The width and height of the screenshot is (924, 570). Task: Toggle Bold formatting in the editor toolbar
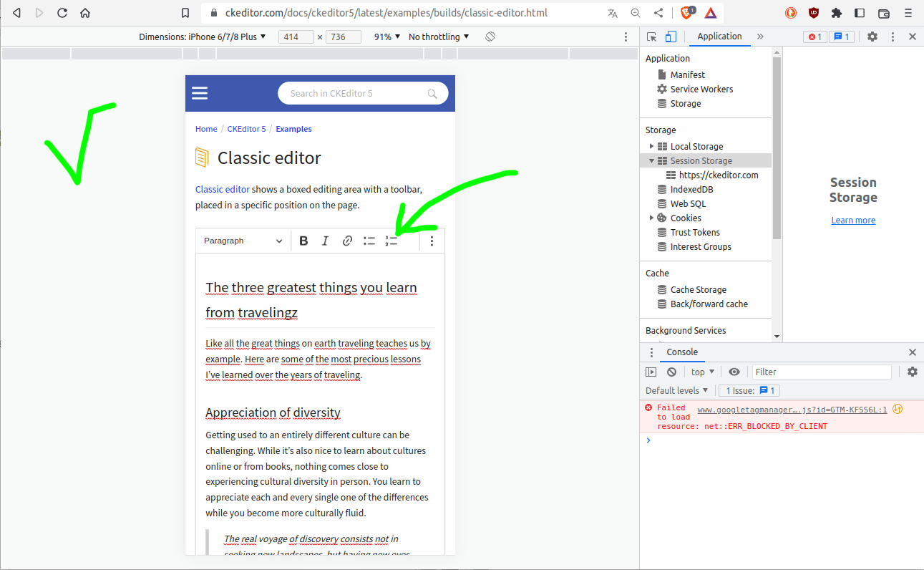coord(303,241)
